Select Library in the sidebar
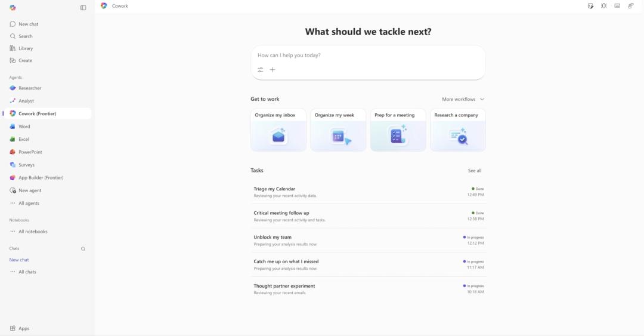 26,48
